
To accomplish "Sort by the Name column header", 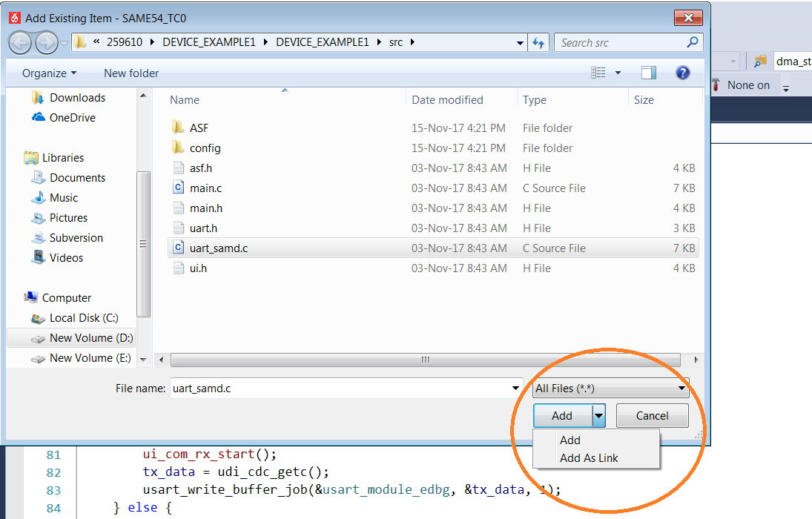I will [185, 100].
